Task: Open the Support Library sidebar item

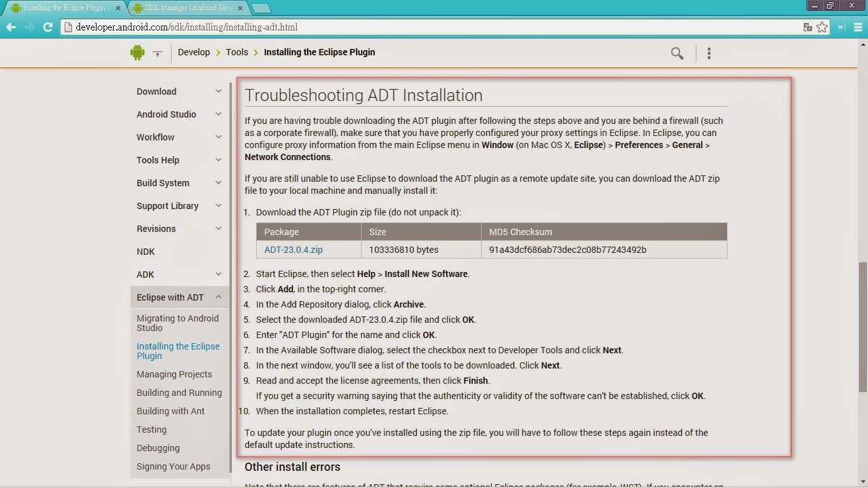Action: click(168, 206)
